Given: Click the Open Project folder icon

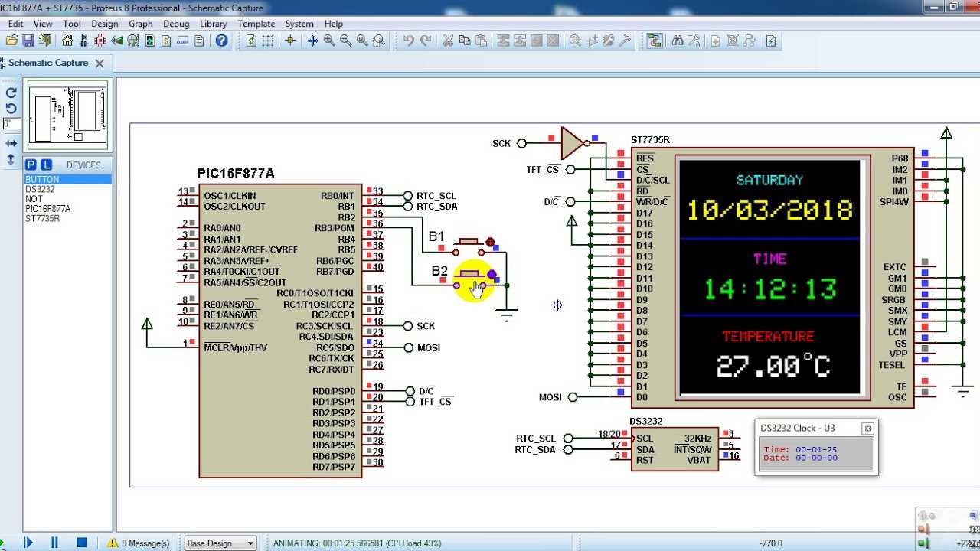Looking at the screenshot, I should pyautogui.click(x=11, y=41).
